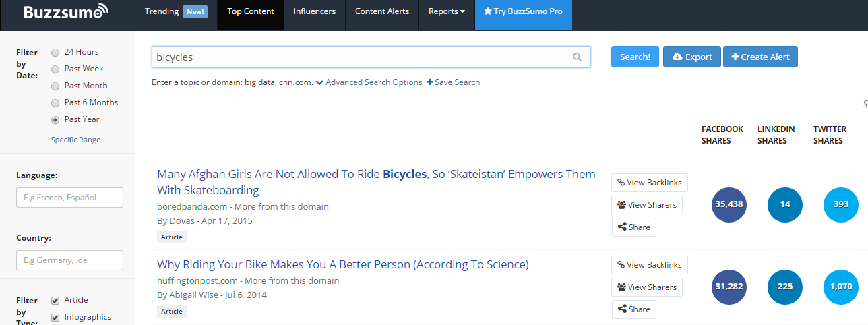Click the Article tag under Afghan Girls
868x325 pixels.
pyautogui.click(x=172, y=237)
